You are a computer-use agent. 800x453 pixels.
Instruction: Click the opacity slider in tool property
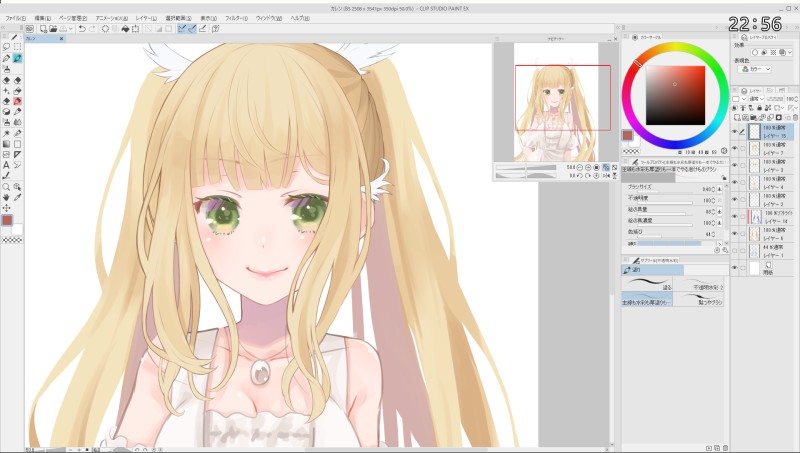point(665,203)
